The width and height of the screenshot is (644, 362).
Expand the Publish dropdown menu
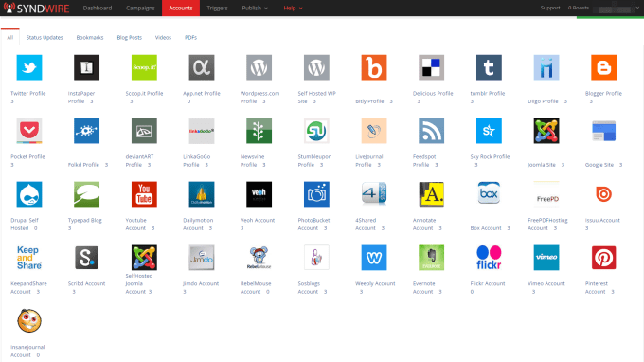click(x=255, y=8)
